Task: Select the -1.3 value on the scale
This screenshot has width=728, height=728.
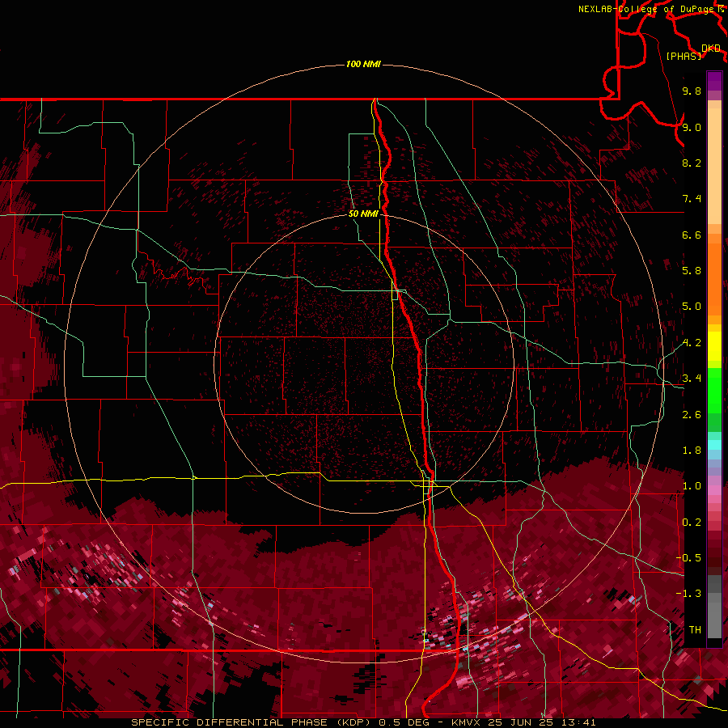Action: tap(688, 594)
